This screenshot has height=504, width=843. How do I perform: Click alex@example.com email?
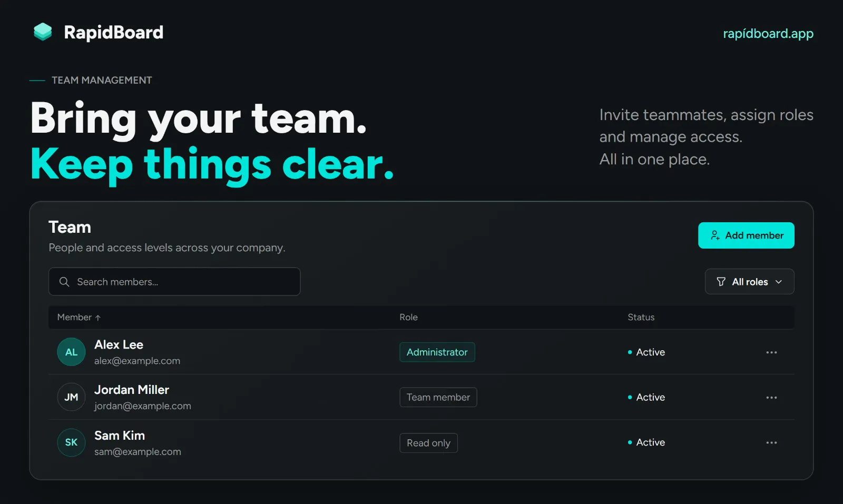coord(137,361)
